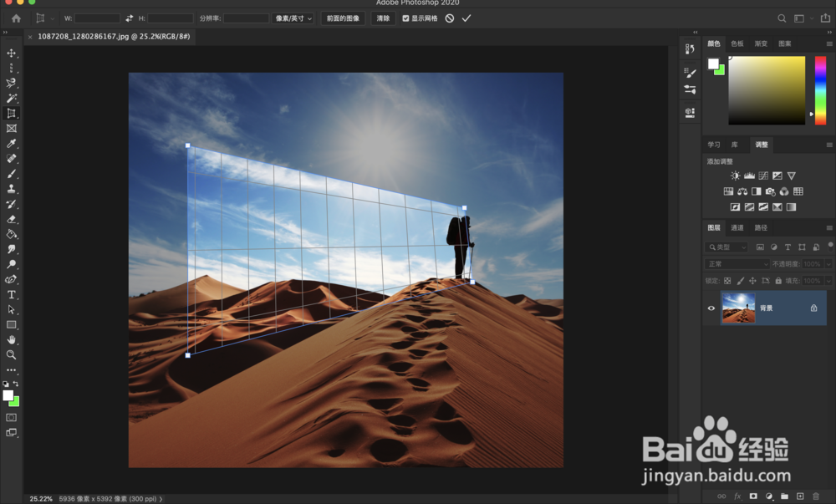836x504 pixels.
Task: Select the Zoom tool in toolbar
Action: (x=11, y=354)
